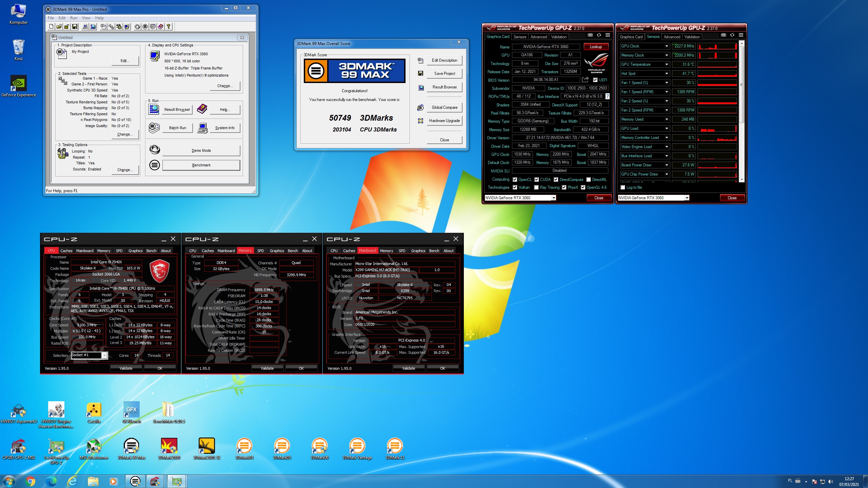
Task: Toggle the CUDA checkbox in GPU-Z
Action: (537, 180)
